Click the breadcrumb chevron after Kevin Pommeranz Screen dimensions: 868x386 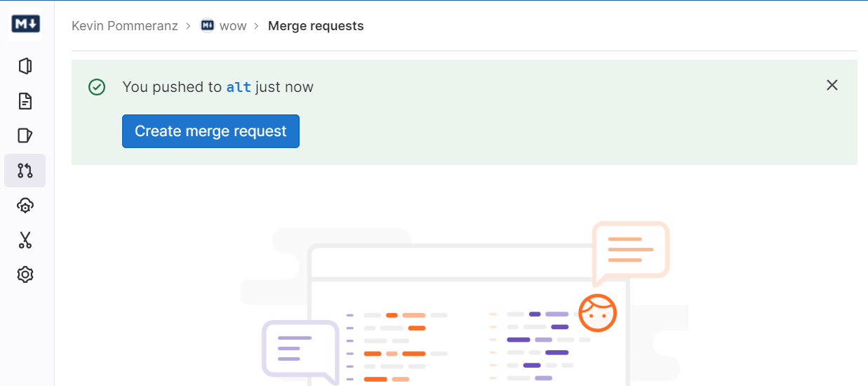pos(189,26)
